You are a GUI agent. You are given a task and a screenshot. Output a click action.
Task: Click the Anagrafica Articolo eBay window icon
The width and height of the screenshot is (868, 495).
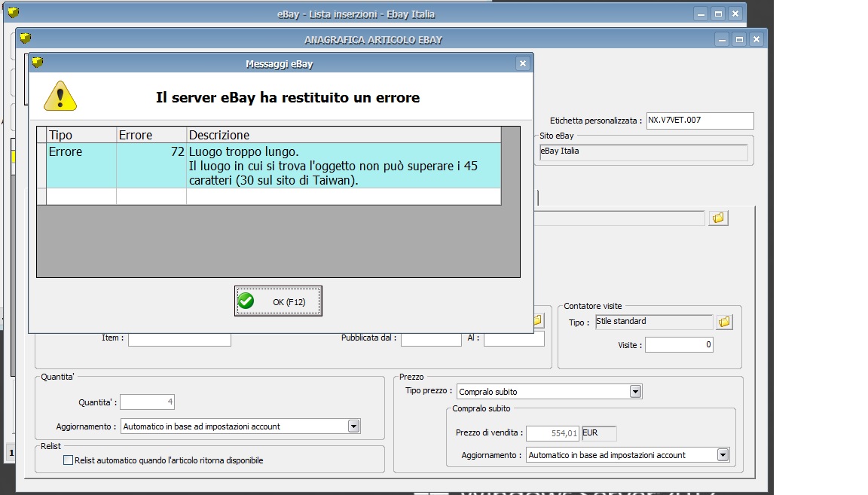26,38
